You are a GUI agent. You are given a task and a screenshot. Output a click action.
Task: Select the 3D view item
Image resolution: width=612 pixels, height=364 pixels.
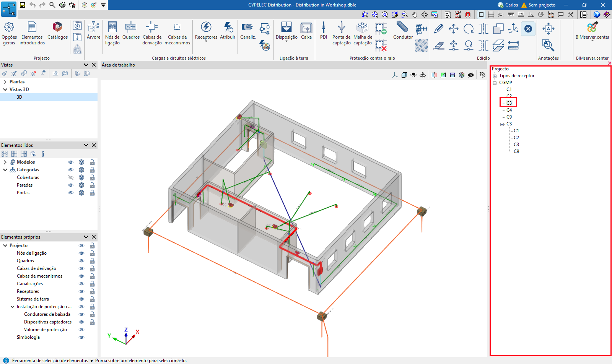pos(20,97)
